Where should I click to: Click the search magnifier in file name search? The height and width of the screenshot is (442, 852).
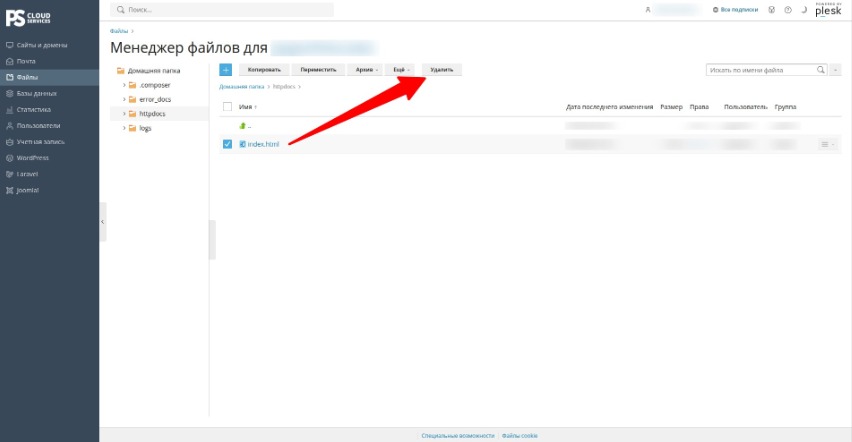pos(820,70)
